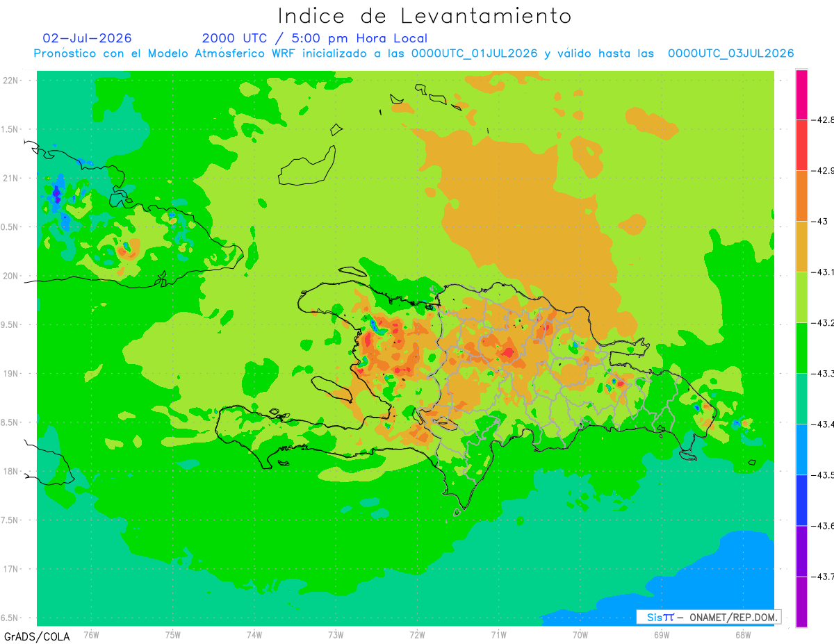Click the '70W' longitude label
Image resolution: width=834 pixels, height=644 pixels.
point(580,635)
